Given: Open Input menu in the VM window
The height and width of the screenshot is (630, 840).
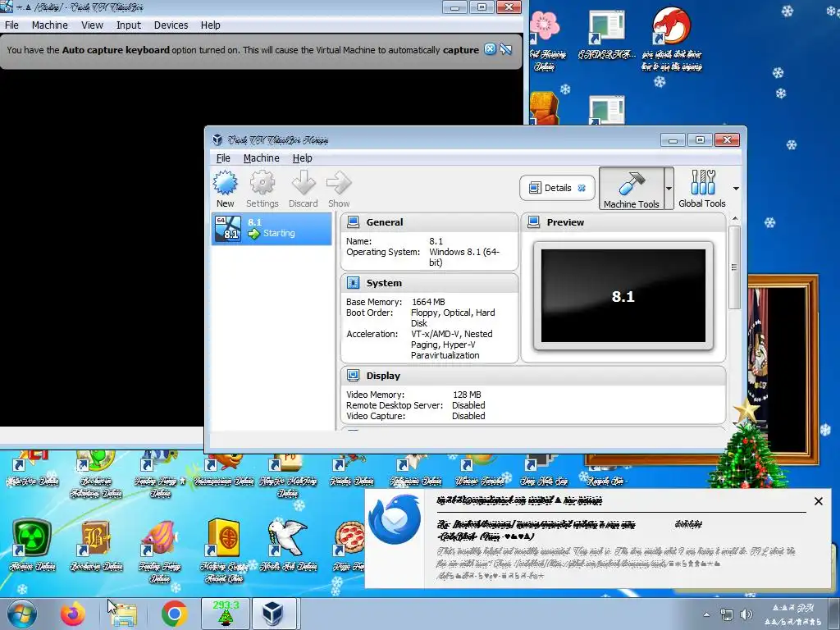Looking at the screenshot, I should [x=129, y=25].
